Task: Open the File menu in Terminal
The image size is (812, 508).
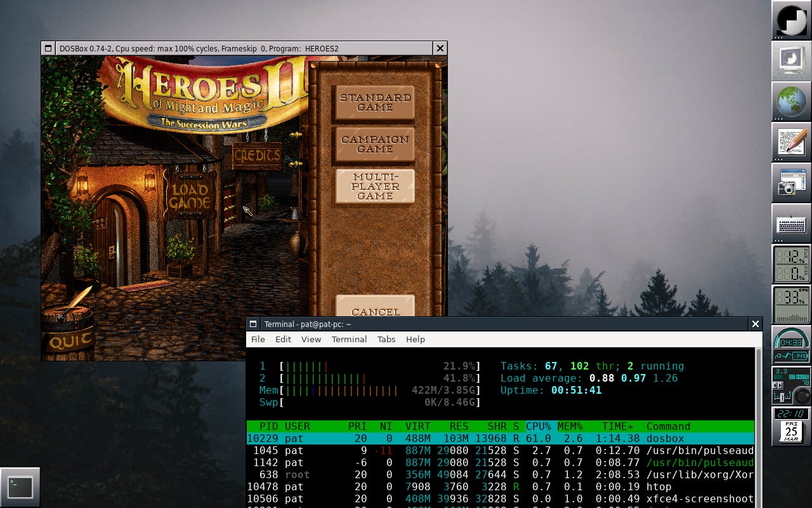Action: point(258,339)
